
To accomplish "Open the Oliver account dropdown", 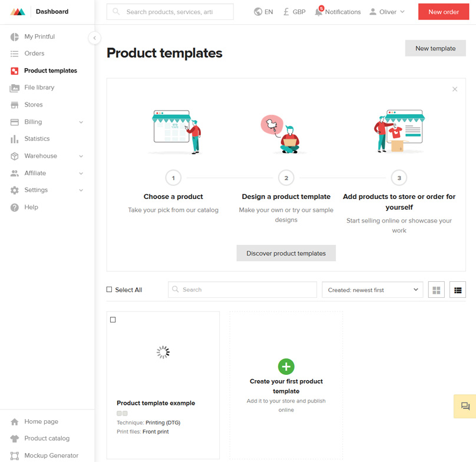I will click(x=387, y=12).
